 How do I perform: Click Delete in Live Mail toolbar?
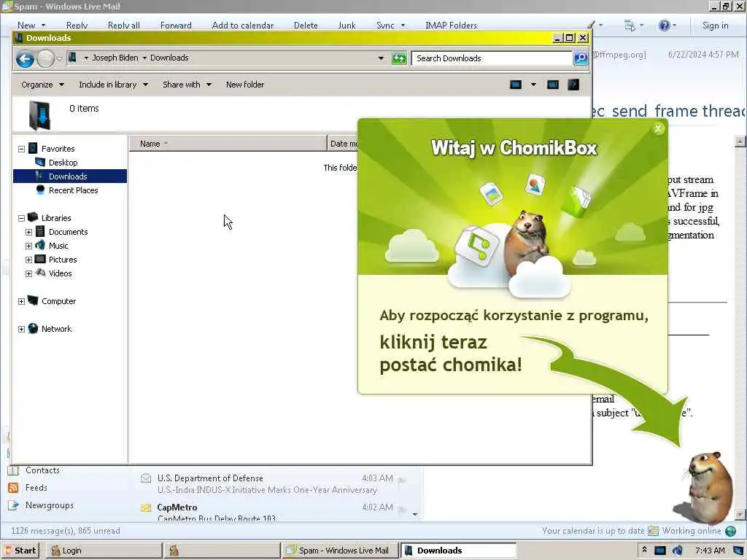(x=306, y=26)
